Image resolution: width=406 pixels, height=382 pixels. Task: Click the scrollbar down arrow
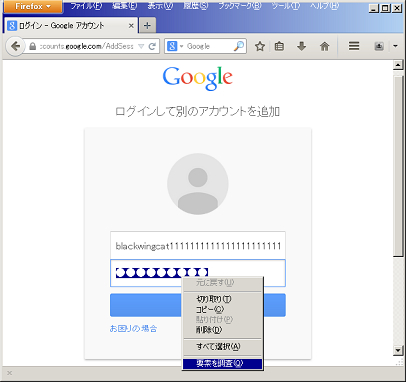point(398,350)
